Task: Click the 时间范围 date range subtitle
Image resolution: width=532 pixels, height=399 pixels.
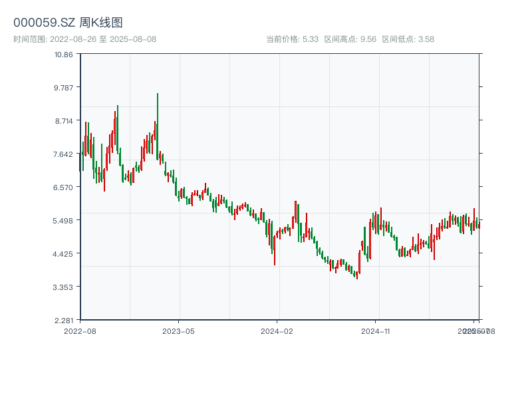Action: click(85, 39)
